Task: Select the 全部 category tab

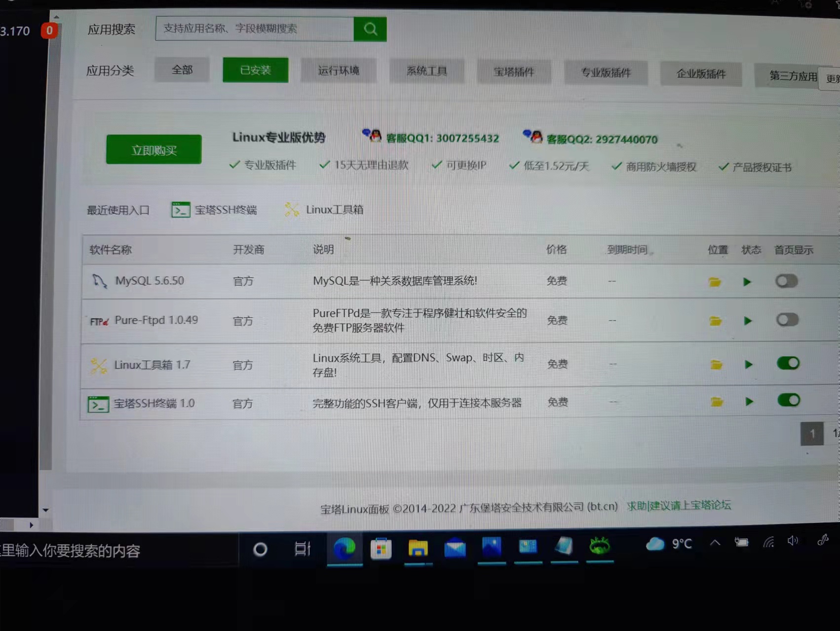Action: point(182,70)
